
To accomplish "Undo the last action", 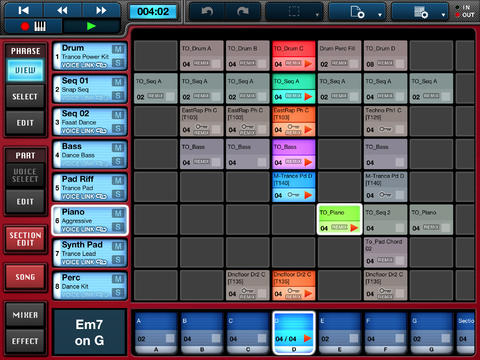I will click(x=207, y=12).
